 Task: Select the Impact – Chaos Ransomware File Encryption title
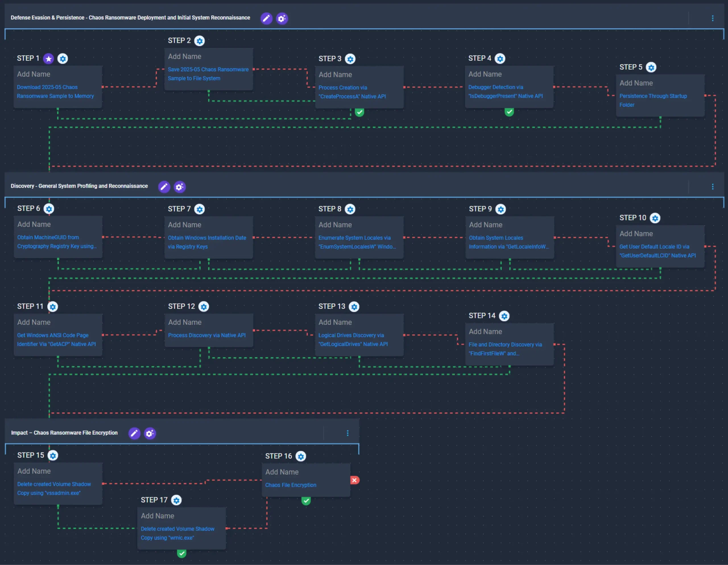[64, 433]
